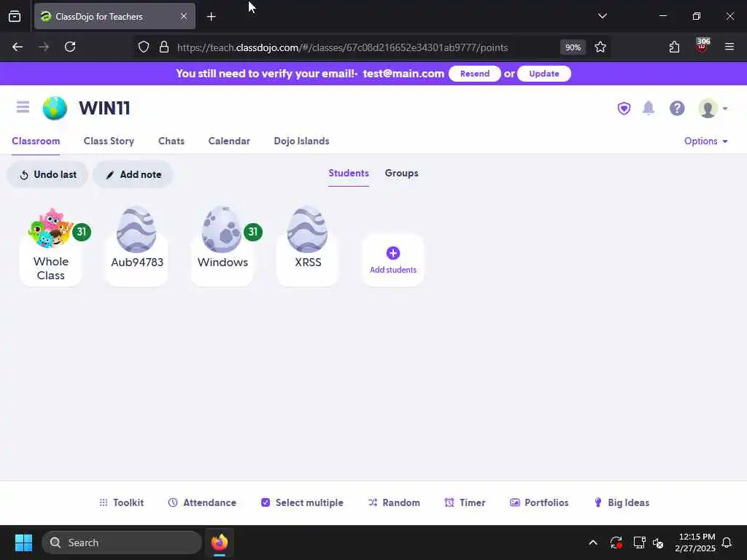Reset the 90% zoom indicator
The image size is (747, 560).
tap(573, 47)
